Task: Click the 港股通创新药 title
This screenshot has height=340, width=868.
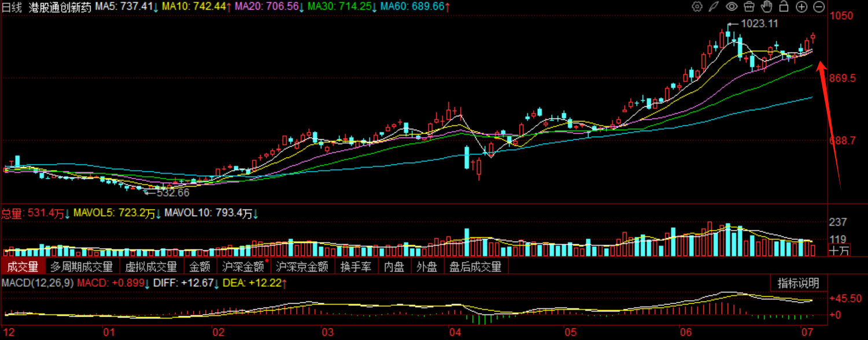Action: pos(60,7)
